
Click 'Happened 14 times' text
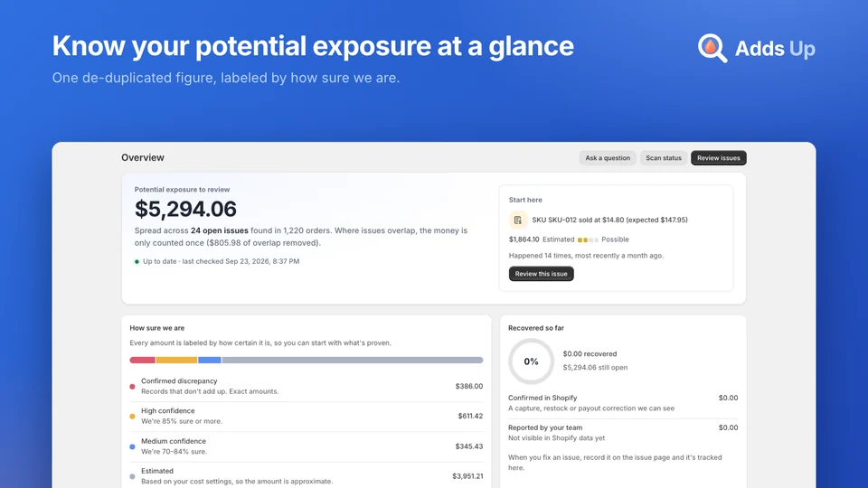[538, 256]
